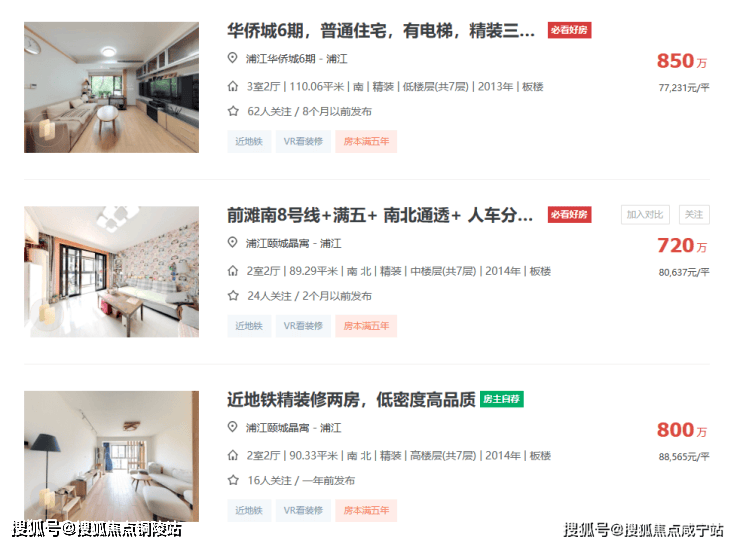The height and width of the screenshot is (546, 740).
Task: Select 房本满五年 tag under the third listing
Action: coord(366,511)
